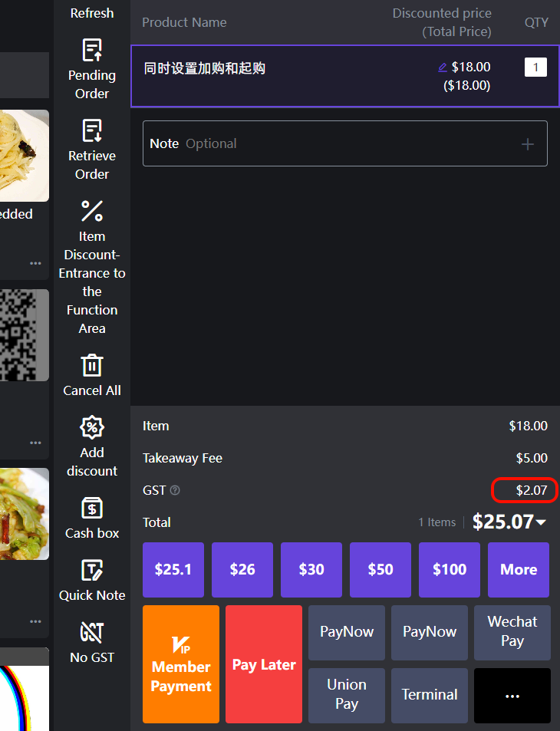Viewport: 560px width, 731px height.
Task: Click the Cancel All trash icon
Action: click(x=92, y=365)
